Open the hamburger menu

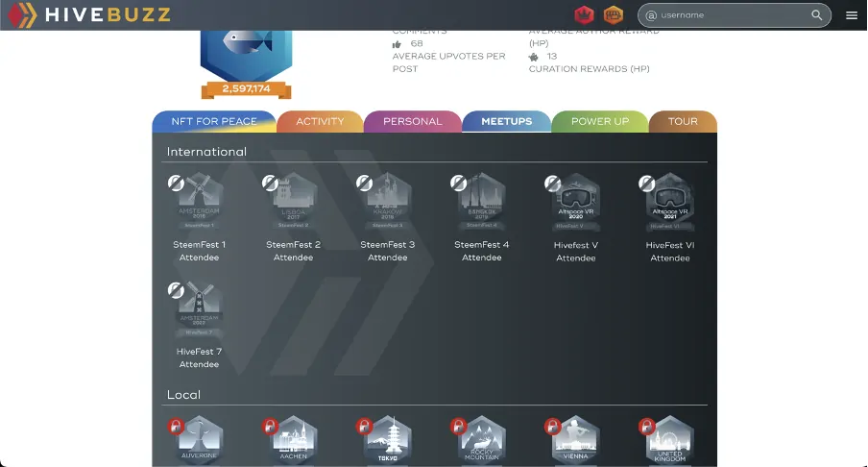click(852, 15)
